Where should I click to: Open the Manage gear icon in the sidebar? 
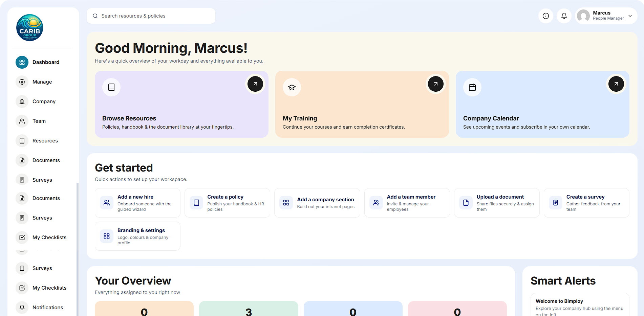(22, 82)
